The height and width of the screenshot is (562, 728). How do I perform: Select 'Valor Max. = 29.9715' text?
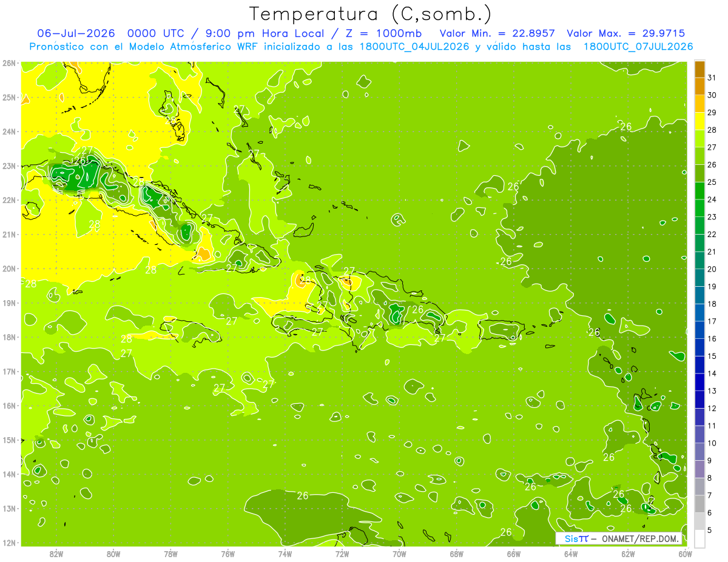pos(625,33)
